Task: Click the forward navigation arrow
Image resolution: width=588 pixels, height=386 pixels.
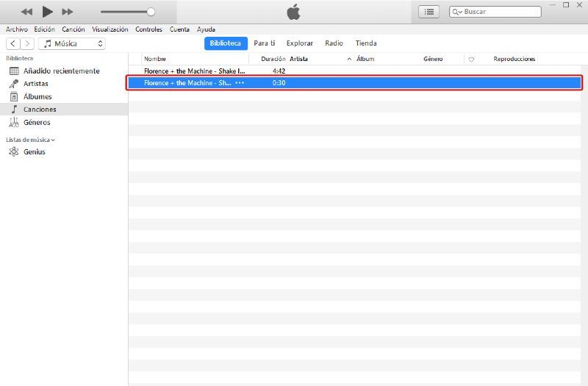Action: point(27,44)
